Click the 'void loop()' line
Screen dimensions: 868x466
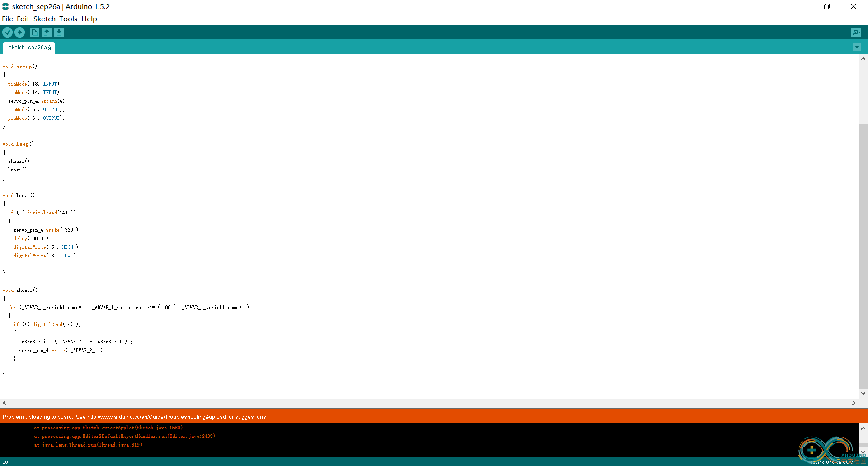[18, 144]
